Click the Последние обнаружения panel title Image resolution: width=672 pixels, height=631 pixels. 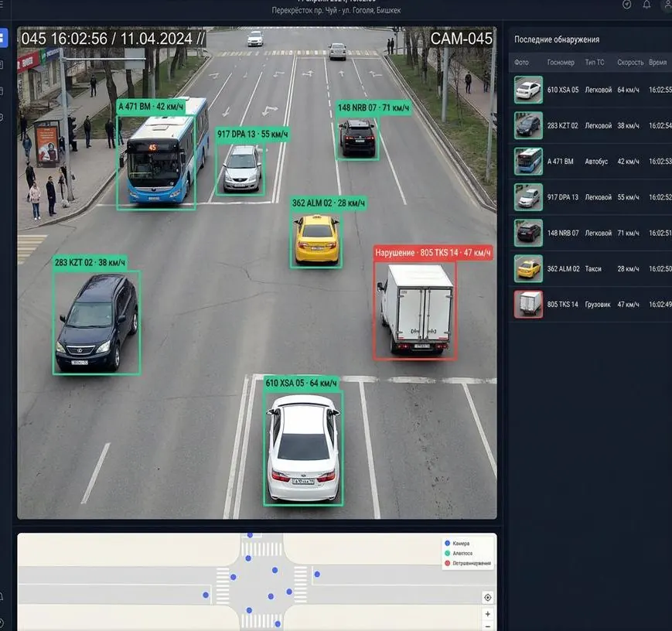pos(557,39)
